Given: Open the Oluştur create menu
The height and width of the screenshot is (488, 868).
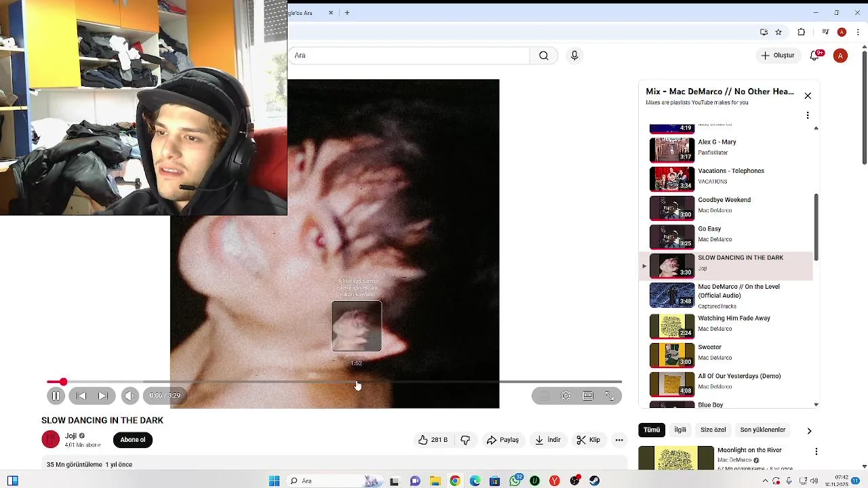Looking at the screenshot, I should [778, 56].
